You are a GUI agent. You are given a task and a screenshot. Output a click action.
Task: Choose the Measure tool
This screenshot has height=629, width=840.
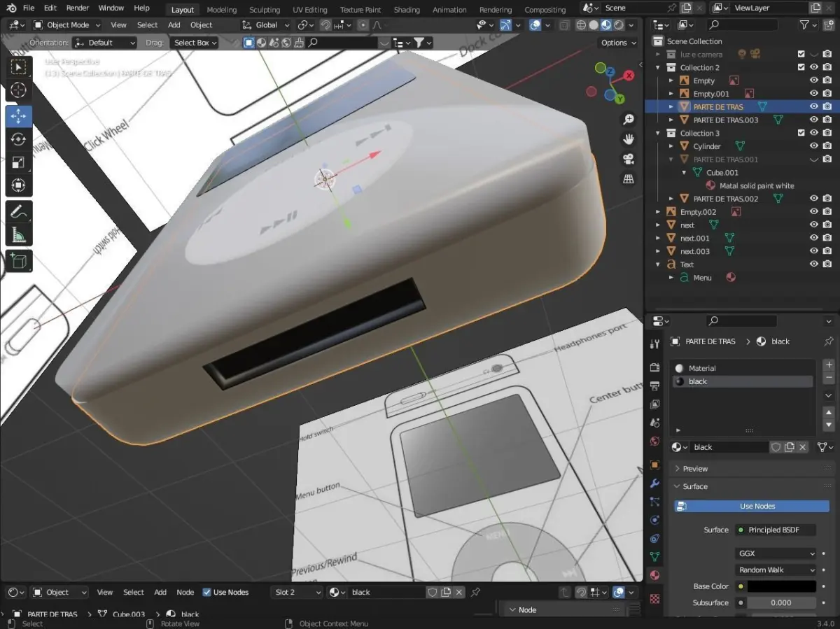(19, 234)
